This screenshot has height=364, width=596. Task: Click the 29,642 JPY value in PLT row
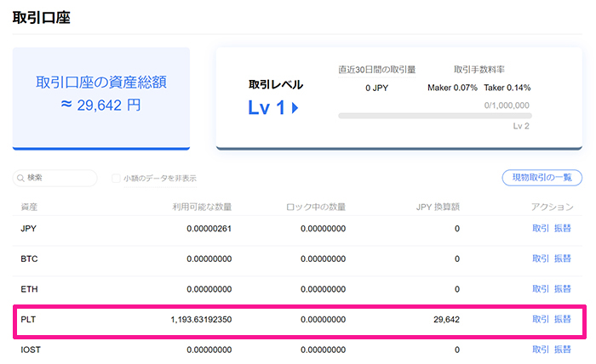click(447, 320)
